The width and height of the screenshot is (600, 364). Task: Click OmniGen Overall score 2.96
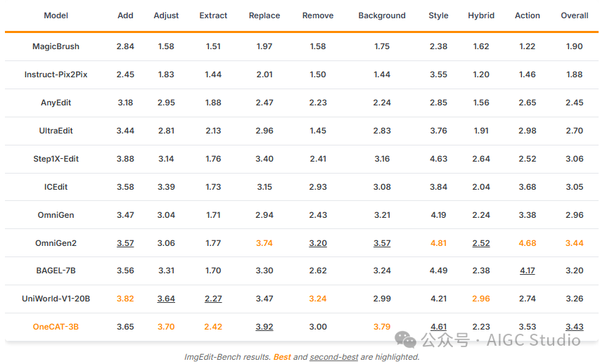(x=575, y=215)
